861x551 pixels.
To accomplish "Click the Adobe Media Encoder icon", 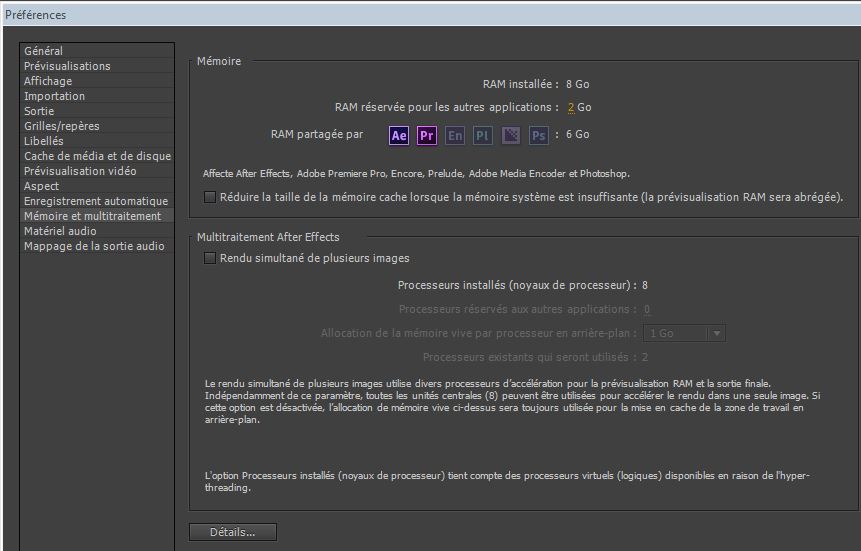I will [511, 135].
